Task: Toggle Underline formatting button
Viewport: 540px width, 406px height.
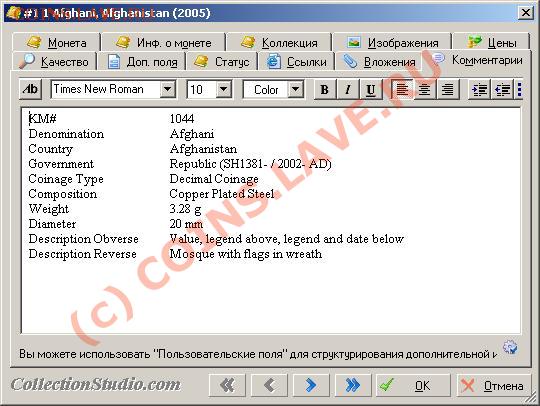Action: [371, 90]
